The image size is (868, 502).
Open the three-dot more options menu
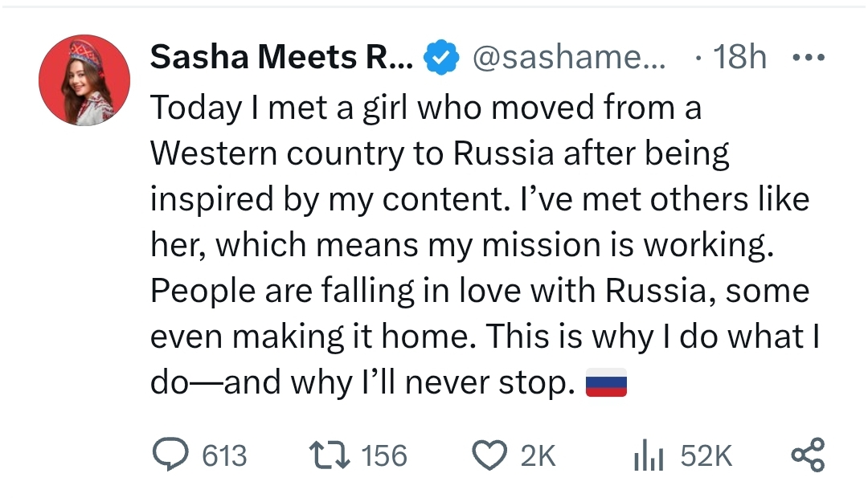[x=808, y=58]
